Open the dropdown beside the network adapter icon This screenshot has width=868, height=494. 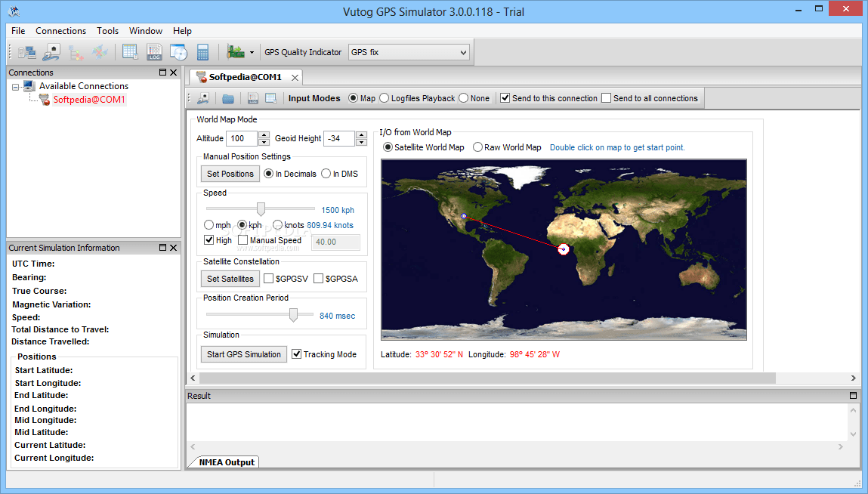coord(250,52)
